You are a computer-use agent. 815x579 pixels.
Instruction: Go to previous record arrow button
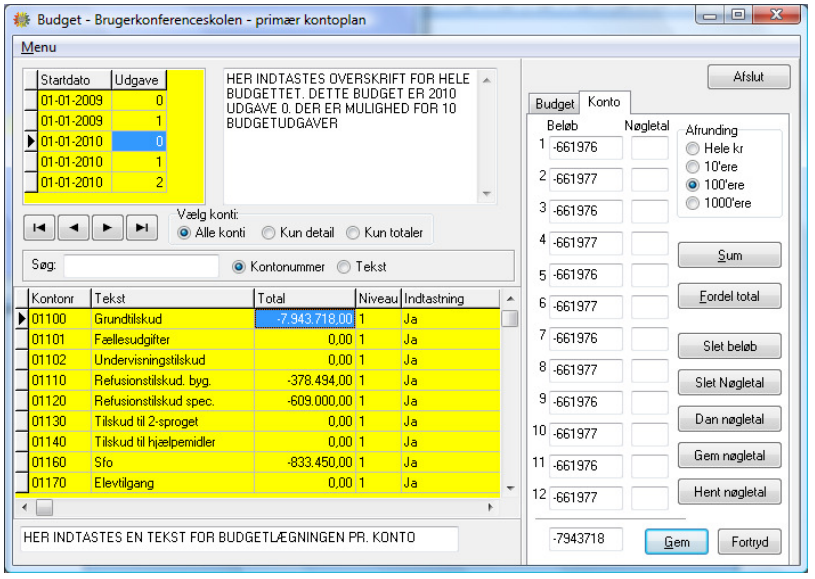(x=74, y=228)
